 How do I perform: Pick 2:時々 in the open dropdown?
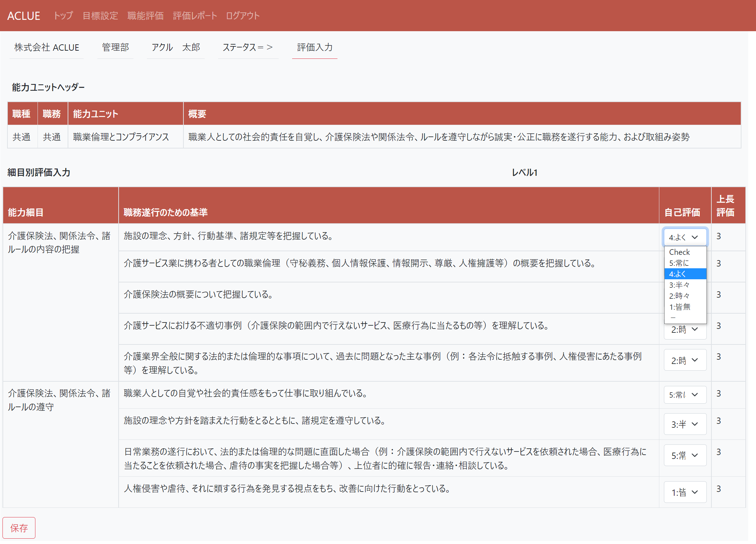[x=684, y=296]
